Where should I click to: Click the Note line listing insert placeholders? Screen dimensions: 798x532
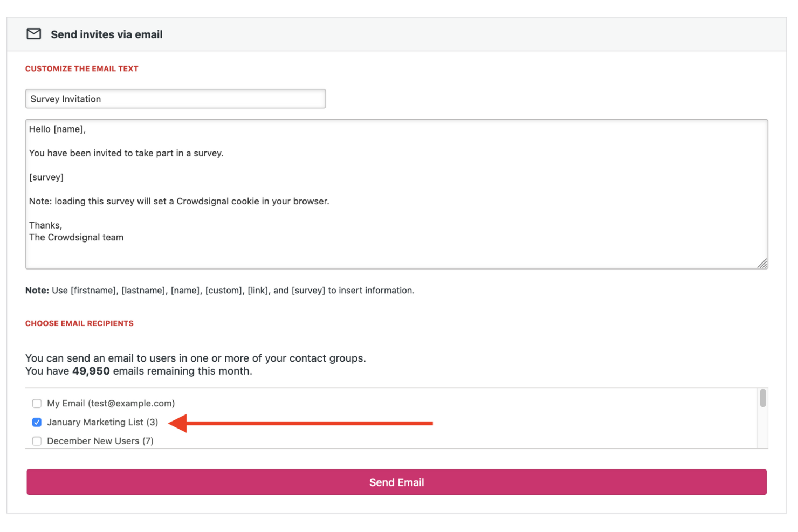click(x=219, y=290)
